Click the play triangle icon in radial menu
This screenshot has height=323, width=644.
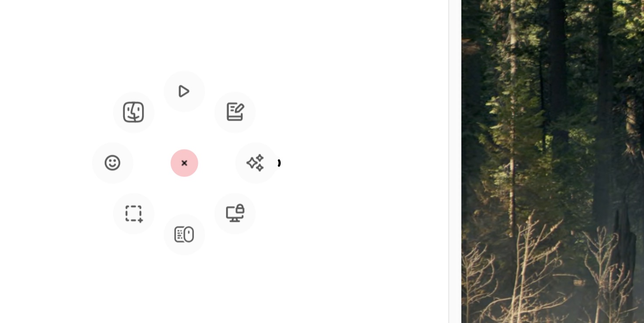184,91
